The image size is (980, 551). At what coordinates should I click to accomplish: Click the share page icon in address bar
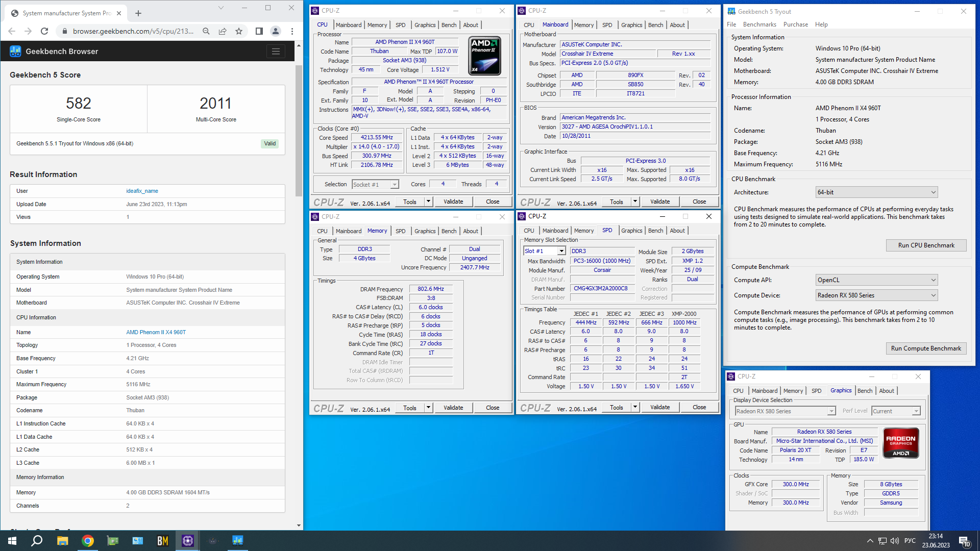coord(223,31)
